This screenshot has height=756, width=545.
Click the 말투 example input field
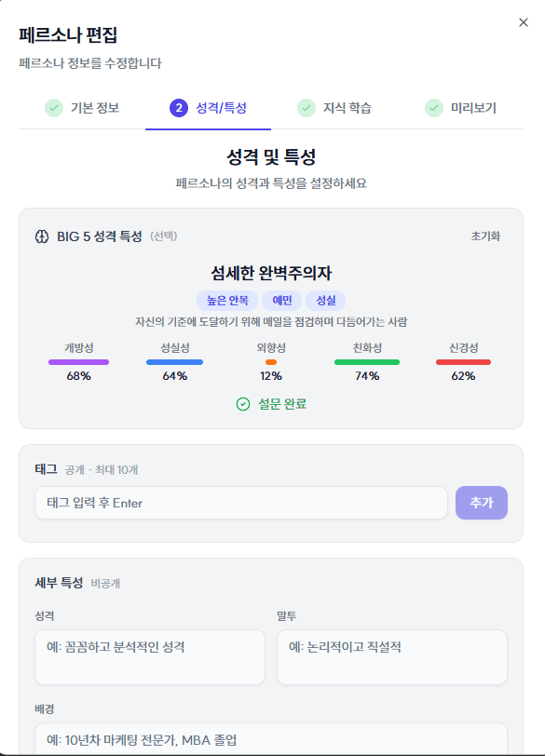(x=391, y=657)
